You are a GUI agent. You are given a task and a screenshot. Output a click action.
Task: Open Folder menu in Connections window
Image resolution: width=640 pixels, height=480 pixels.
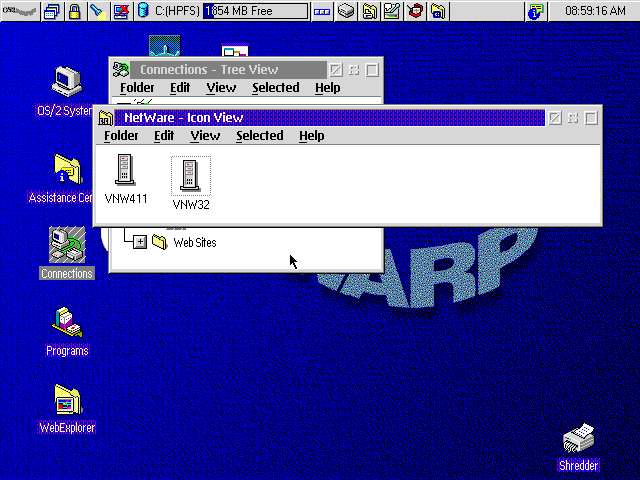pos(137,88)
